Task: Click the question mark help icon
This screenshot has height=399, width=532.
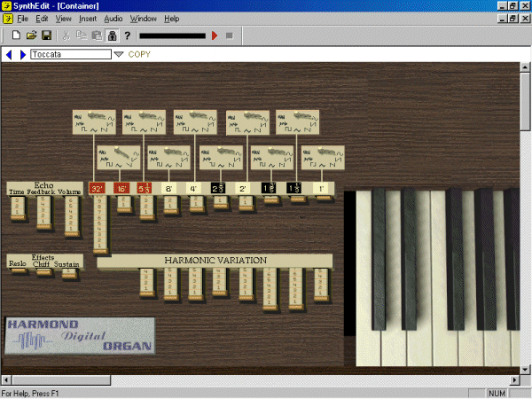Action: (x=127, y=35)
